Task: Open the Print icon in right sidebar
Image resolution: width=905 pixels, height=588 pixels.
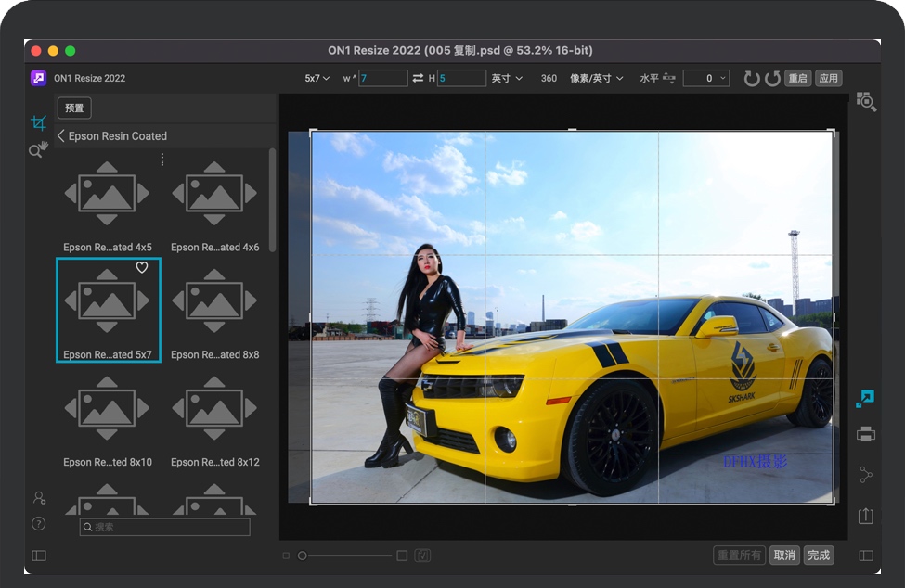Action: pos(866,434)
